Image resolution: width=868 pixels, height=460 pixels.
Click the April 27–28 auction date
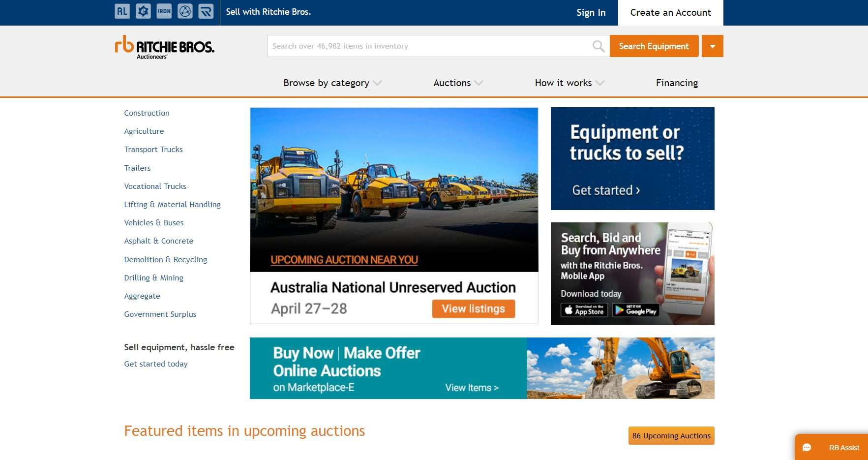pos(309,308)
